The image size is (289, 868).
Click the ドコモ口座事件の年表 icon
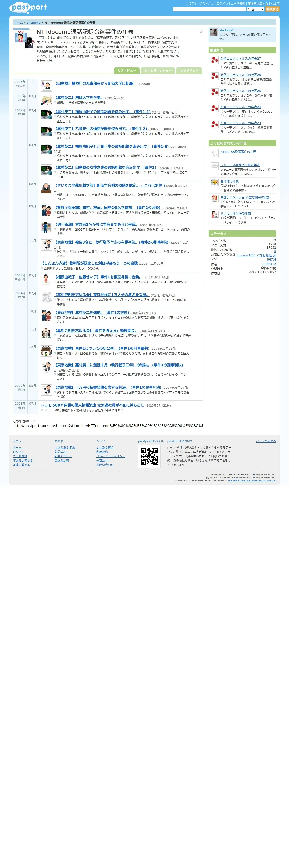pyautogui.click(x=215, y=214)
